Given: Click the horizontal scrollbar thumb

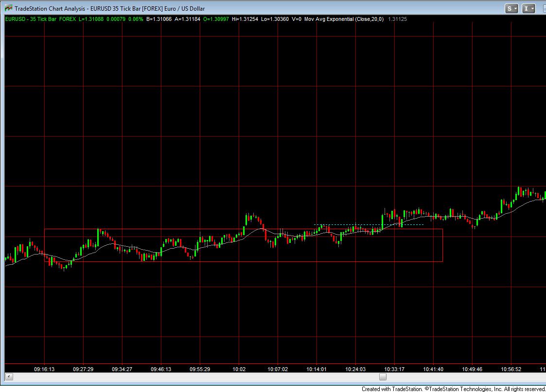Looking at the screenshot, I should pyautogui.click(x=383, y=376).
